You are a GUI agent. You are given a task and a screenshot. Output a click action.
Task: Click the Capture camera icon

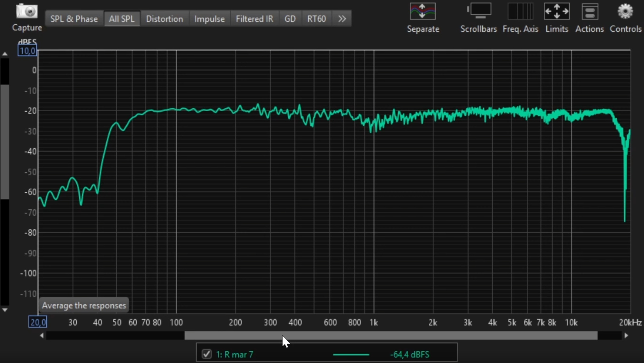tap(27, 11)
